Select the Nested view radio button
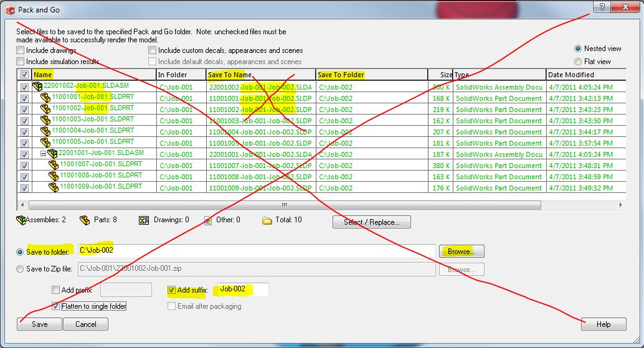Image resolution: width=644 pixels, height=348 pixels. 578,49
